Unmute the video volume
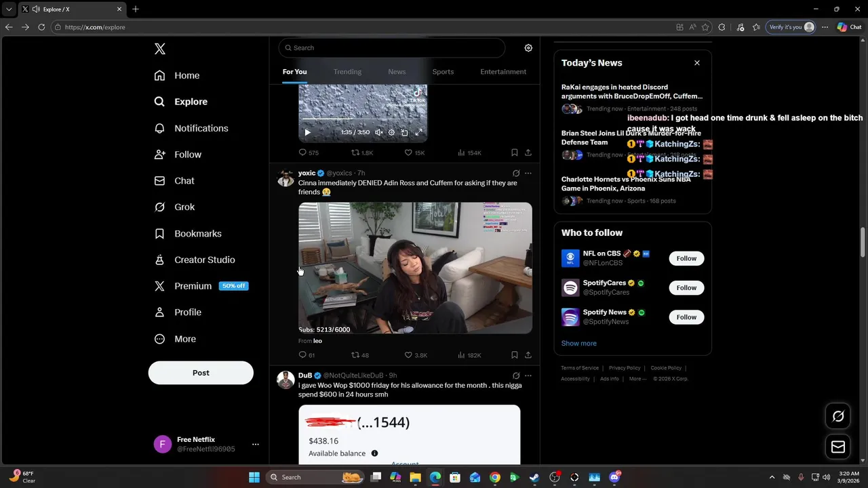The height and width of the screenshot is (488, 868). click(x=379, y=133)
